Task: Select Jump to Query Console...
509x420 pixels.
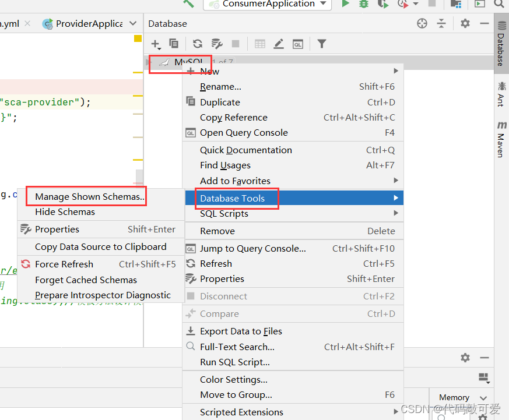Action: tap(294, 248)
